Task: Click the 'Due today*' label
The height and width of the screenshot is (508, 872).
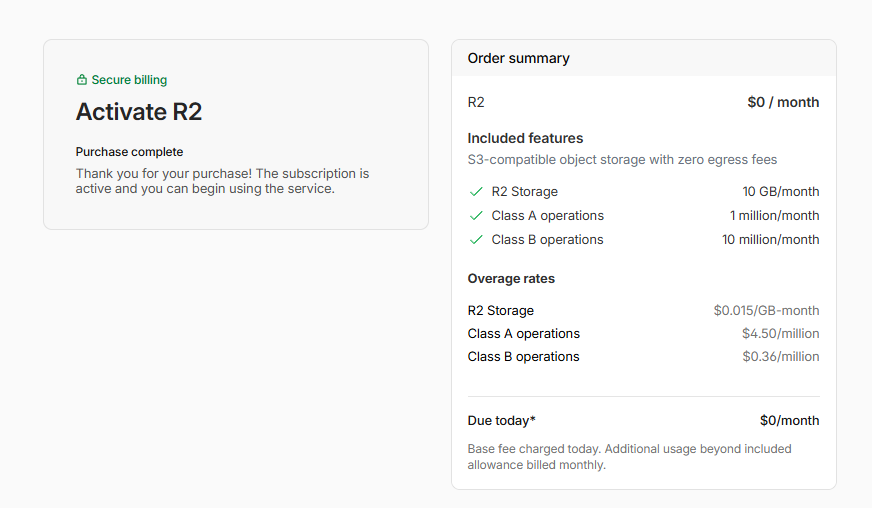Action: pos(501,421)
